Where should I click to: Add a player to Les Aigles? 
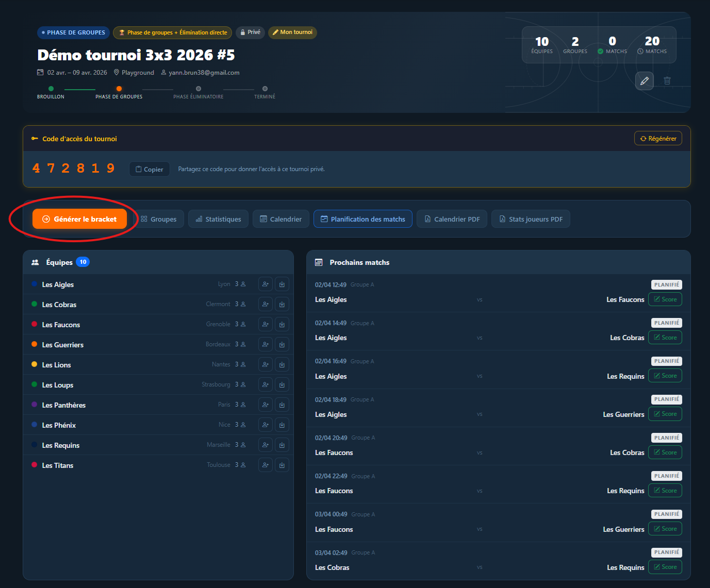tap(265, 284)
